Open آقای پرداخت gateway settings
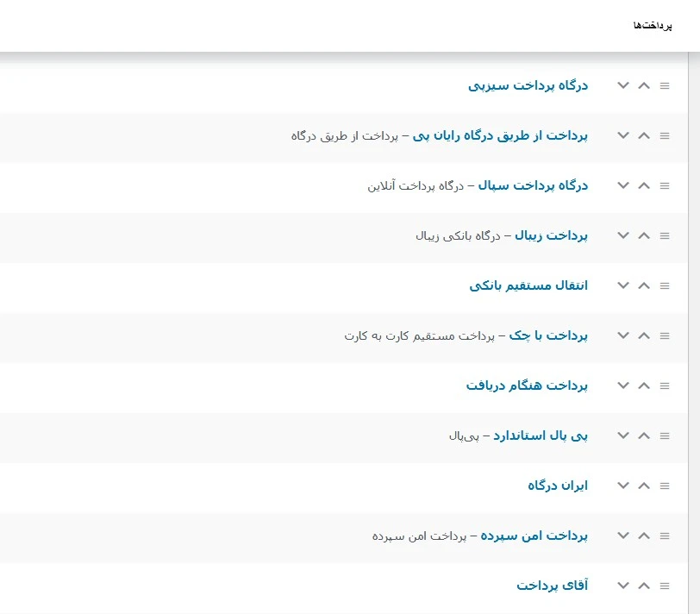 [x=552, y=586]
